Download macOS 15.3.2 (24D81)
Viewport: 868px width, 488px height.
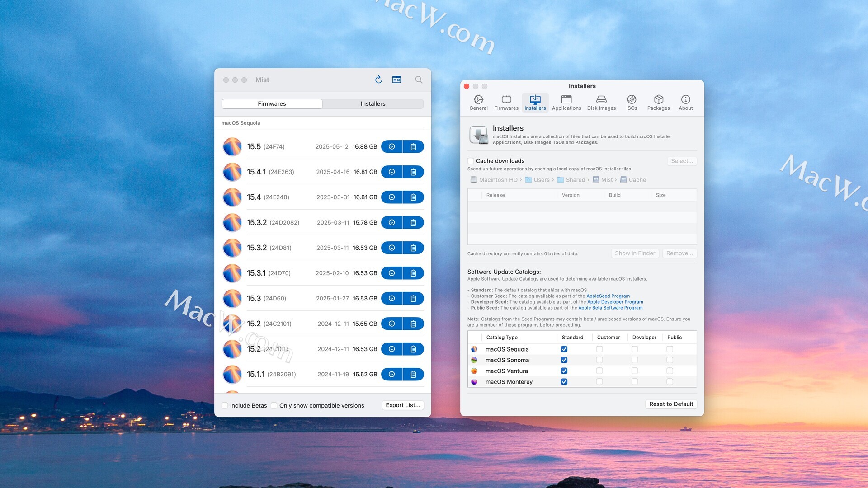[392, 248]
